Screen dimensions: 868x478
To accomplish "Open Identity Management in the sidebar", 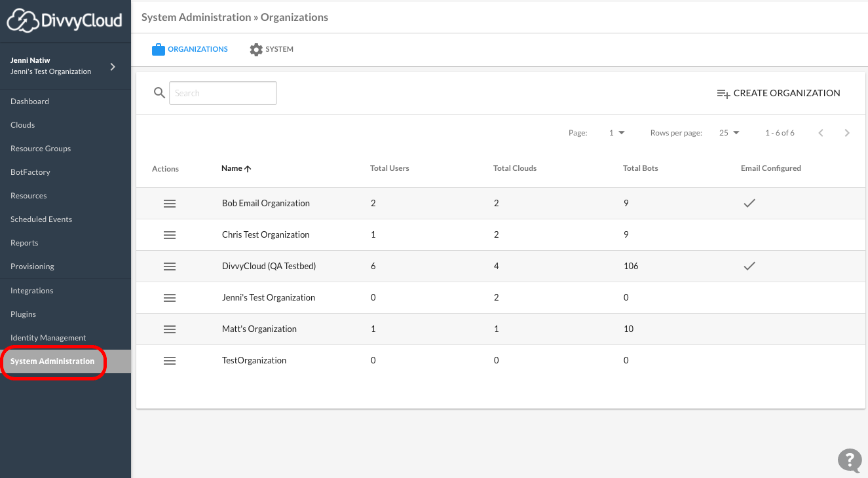I will pos(48,338).
